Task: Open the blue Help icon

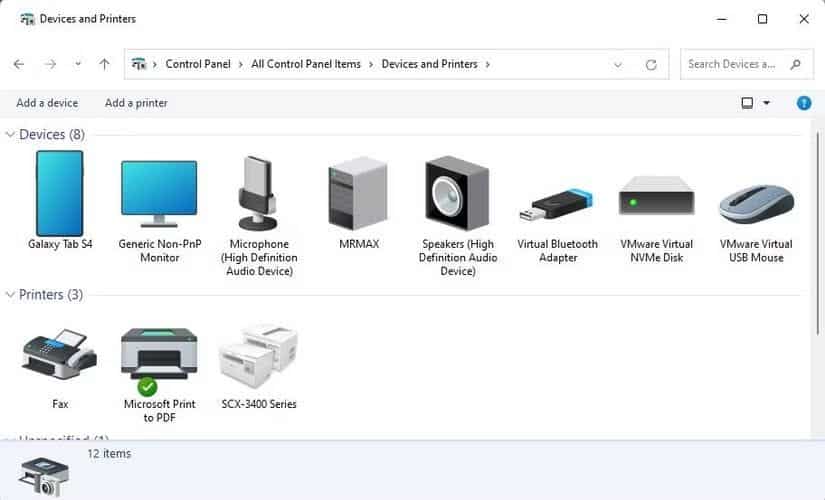Action: click(803, 103)
